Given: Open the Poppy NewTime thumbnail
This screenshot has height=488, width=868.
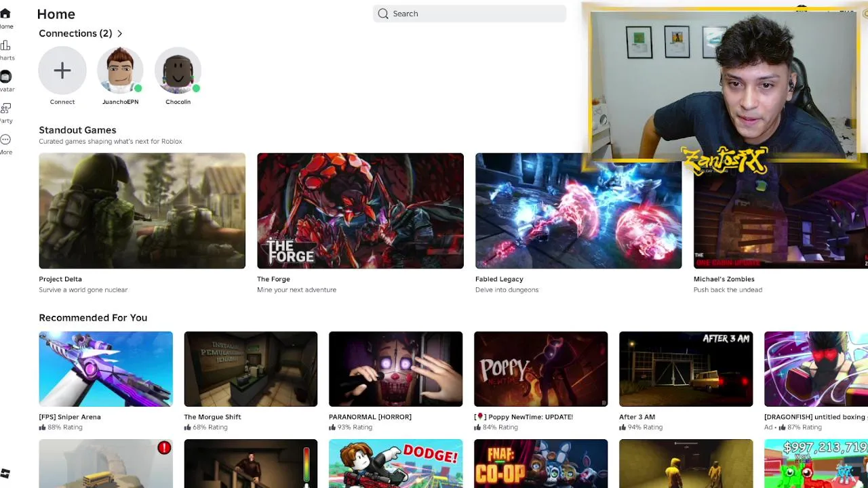Looking at the screenshot, I should click(541, 369).
